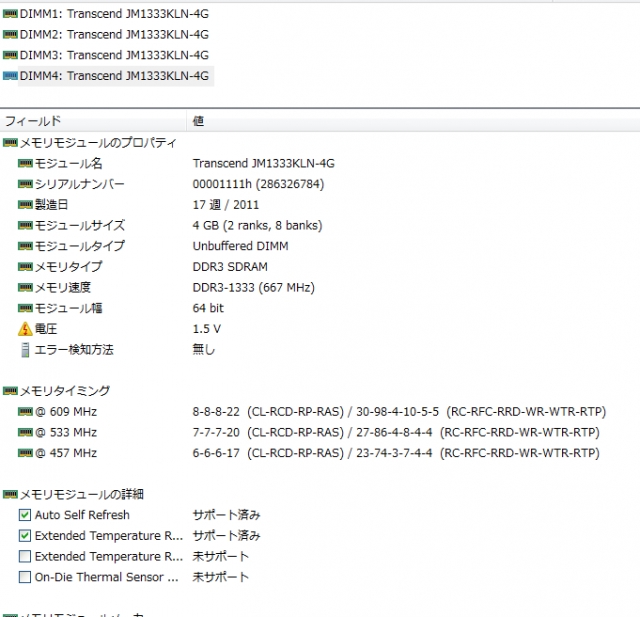Click the モジュールサイズ field label
The height and width of the screenshot is (617, 640).
(80, 226)
